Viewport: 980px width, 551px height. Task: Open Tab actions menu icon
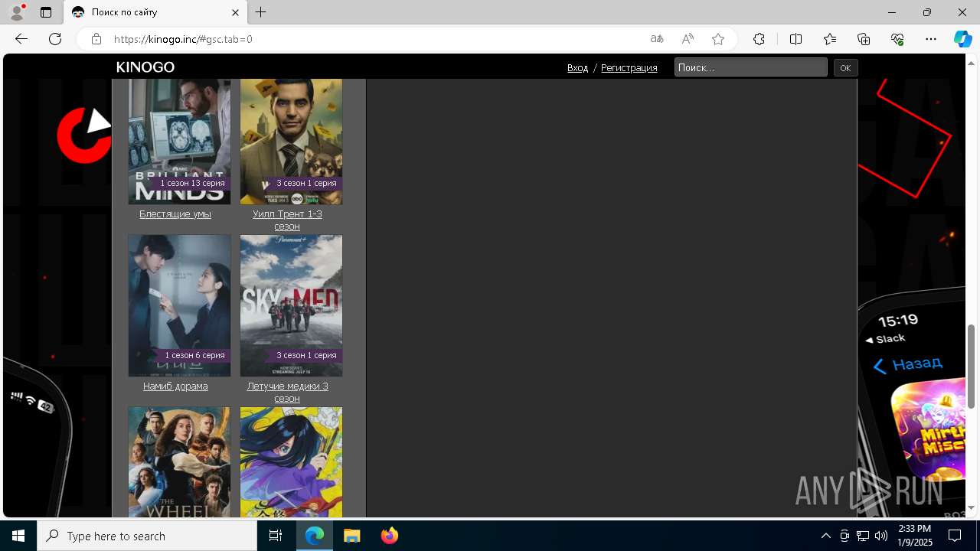46,12
